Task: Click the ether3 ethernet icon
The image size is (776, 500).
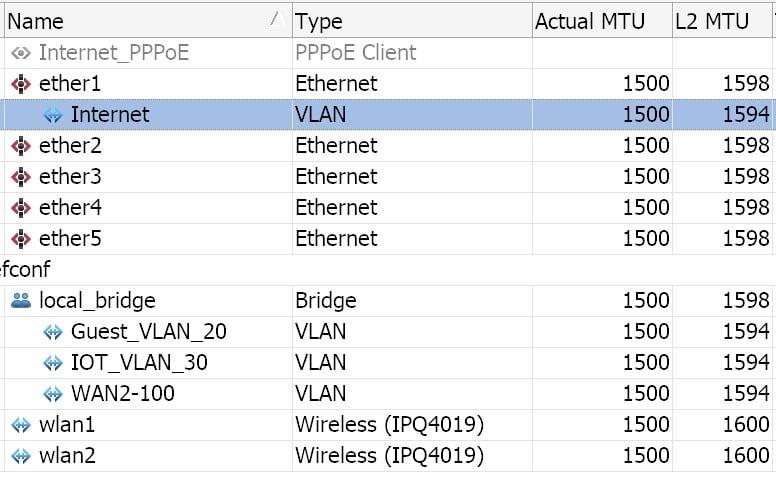Action: [21, 177]
